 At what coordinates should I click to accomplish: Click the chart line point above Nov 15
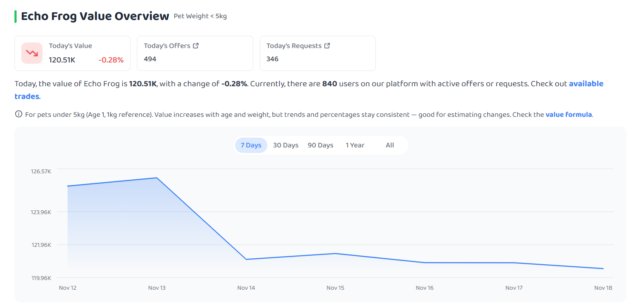click(335, 254)
